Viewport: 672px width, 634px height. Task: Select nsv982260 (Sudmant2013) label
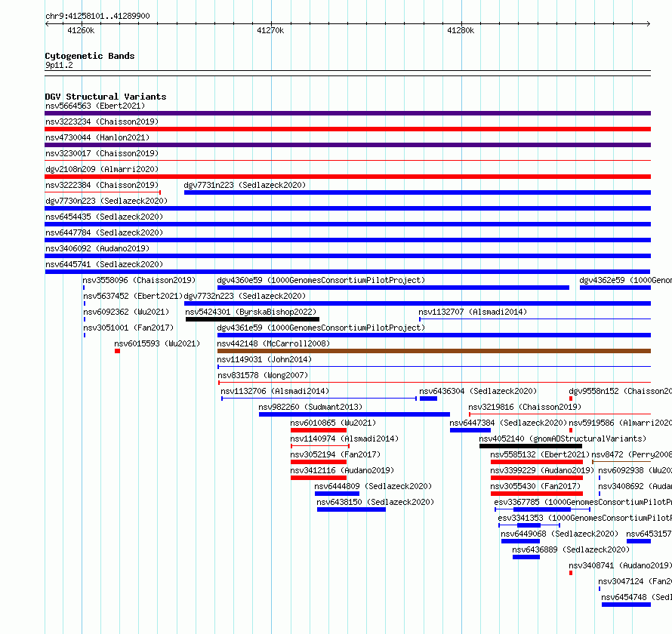click(310, 407)
